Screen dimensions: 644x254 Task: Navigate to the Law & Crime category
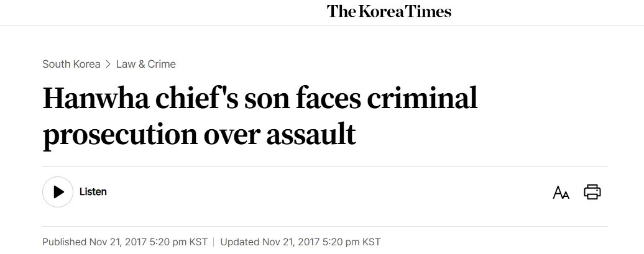click(146, 64)
